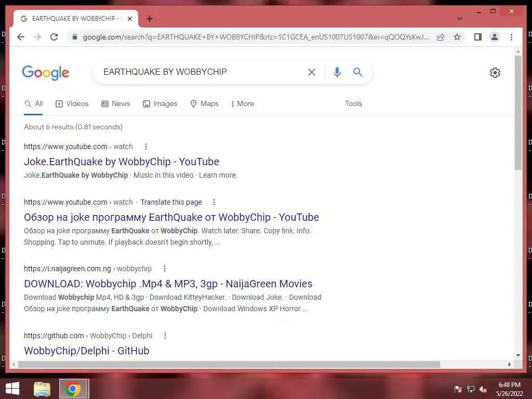Open File Explorer from the taskbar
532x399 pixels.
(42, 389)
